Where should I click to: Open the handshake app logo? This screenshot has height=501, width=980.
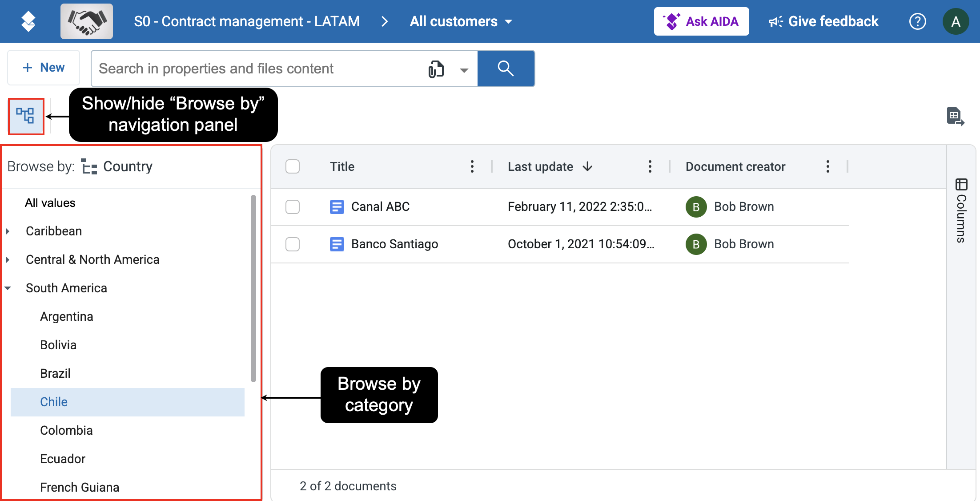tap(87, 21)
